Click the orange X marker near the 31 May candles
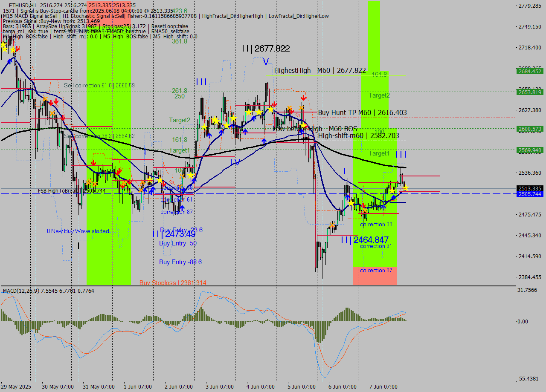 [x=89, y=182]
